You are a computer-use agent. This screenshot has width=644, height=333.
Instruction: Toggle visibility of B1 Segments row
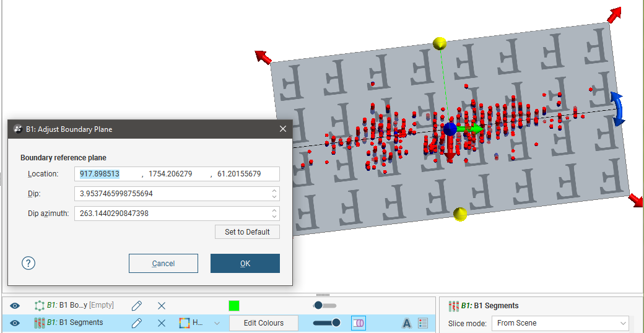[x=15, y=323]
